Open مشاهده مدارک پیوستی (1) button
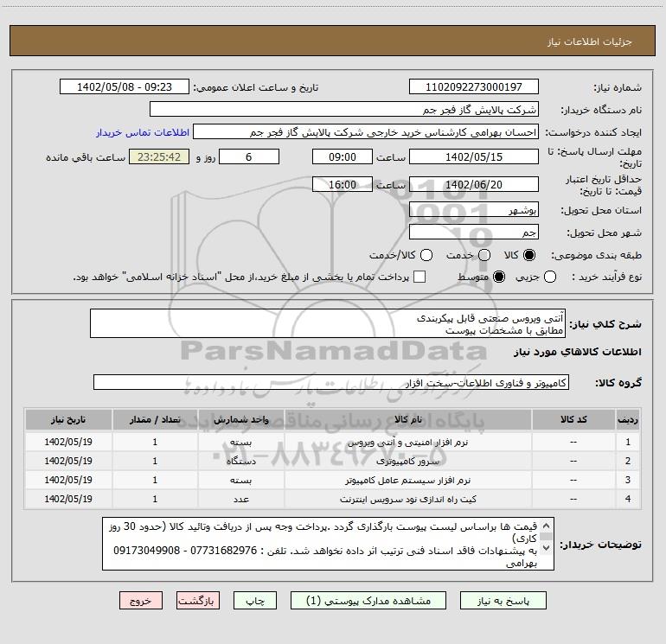This screenshot has height=644, width=666. (x=368, y=601)
